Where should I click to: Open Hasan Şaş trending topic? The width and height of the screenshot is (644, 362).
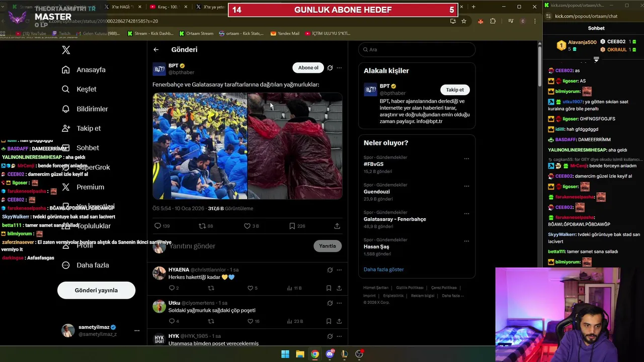click(376, 247)
